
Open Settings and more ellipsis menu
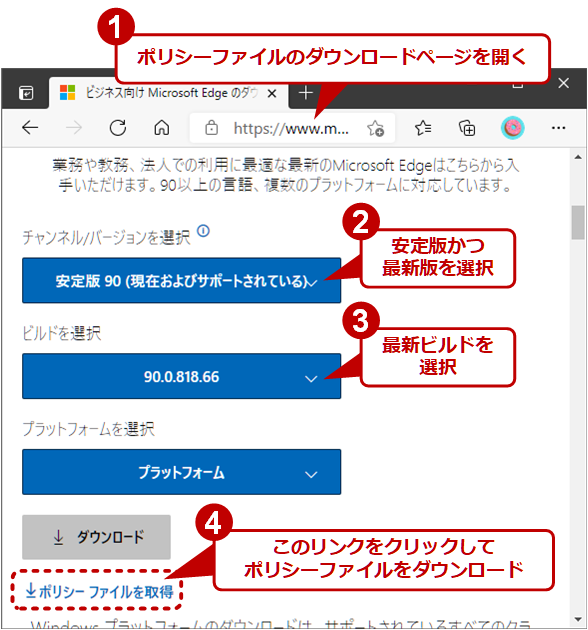pyautogui.click(x=558, y=128)
